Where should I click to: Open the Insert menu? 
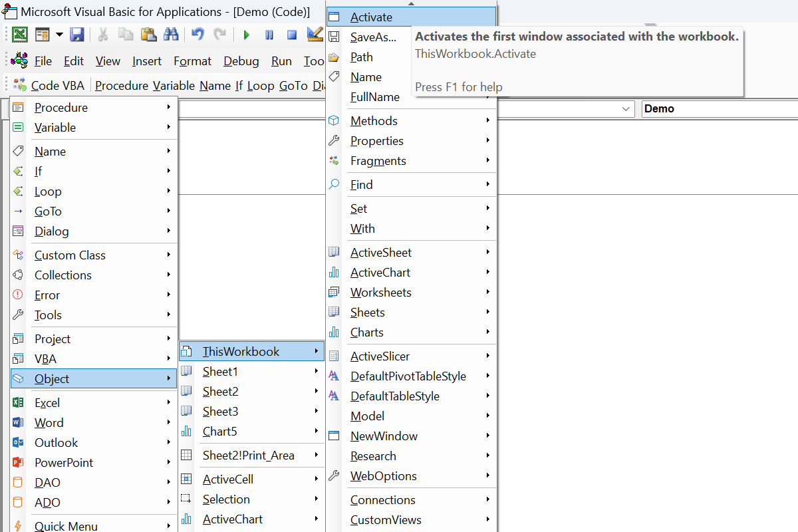(x=147, y=61)
